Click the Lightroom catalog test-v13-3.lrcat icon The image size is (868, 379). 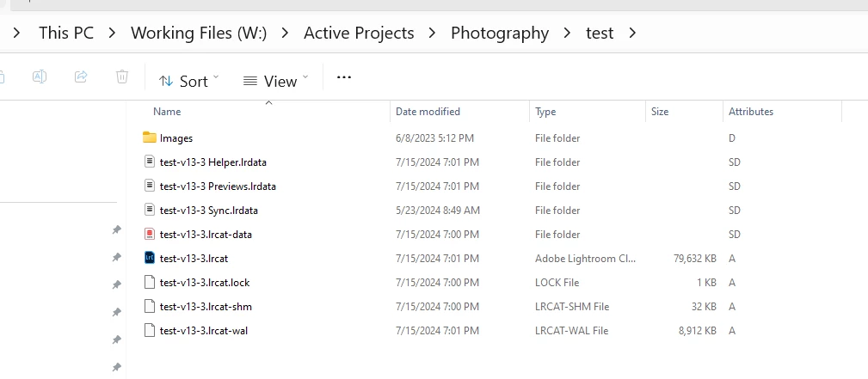pos(150,258)
